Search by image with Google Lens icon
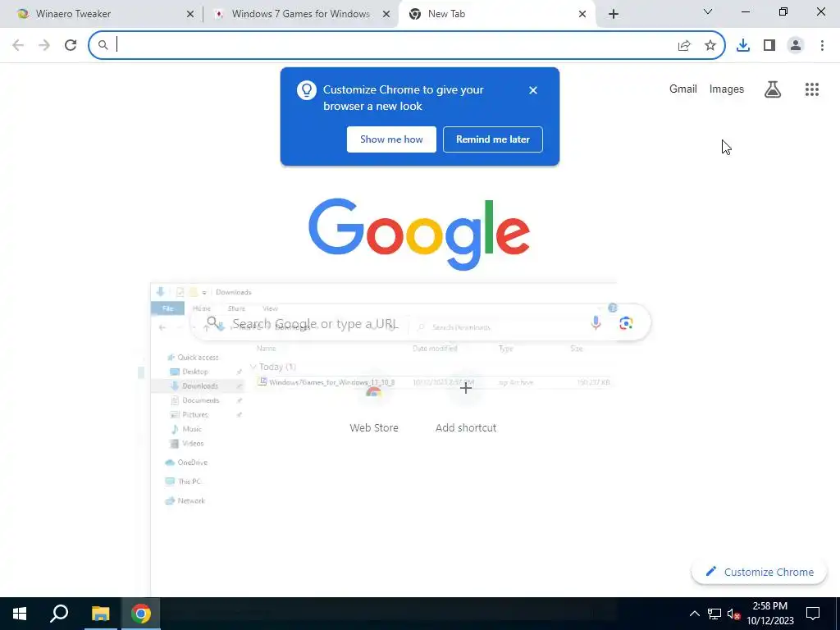This screenshot has width=840, height=630. 626,323
